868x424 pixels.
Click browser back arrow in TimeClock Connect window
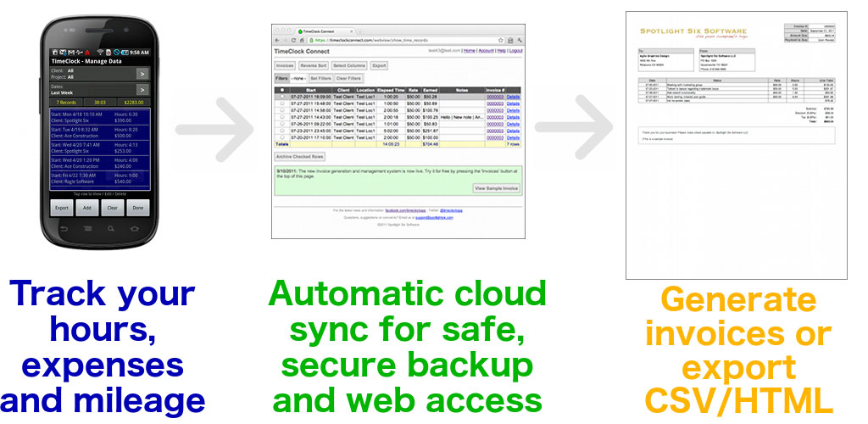277,41
